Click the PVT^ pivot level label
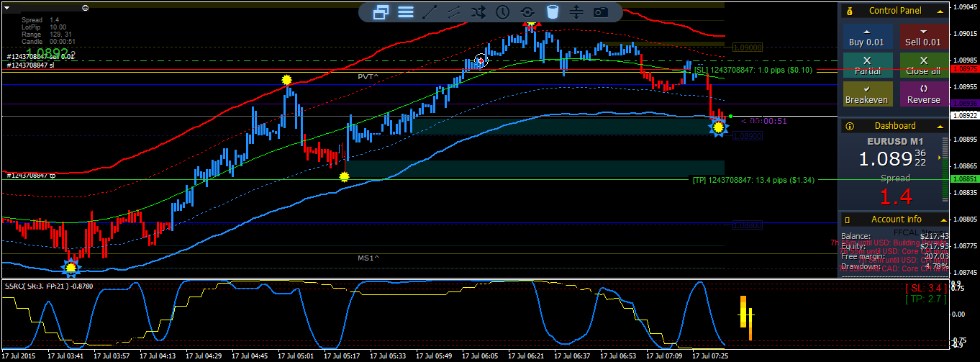 point(368,76)
